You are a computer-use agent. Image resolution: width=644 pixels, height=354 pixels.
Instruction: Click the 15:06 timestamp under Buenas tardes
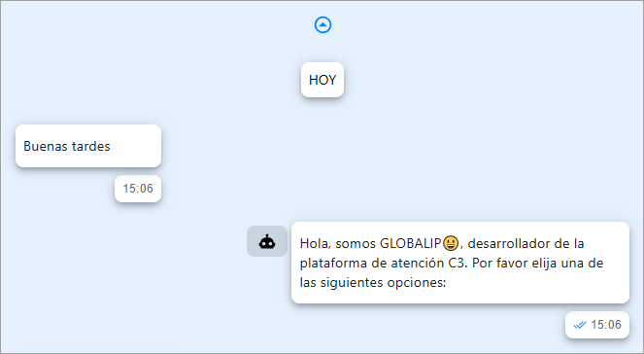click(x=138, y=189)
